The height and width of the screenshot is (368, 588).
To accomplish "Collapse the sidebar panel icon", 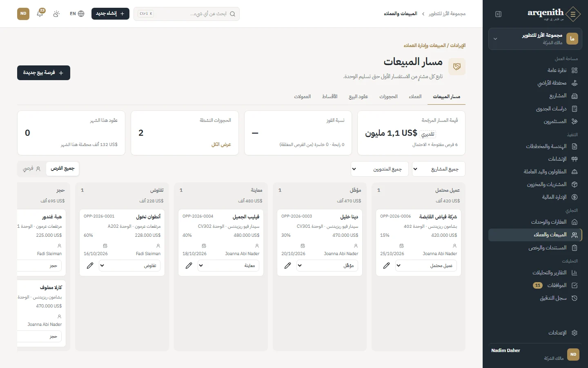I will pos(498,14).
